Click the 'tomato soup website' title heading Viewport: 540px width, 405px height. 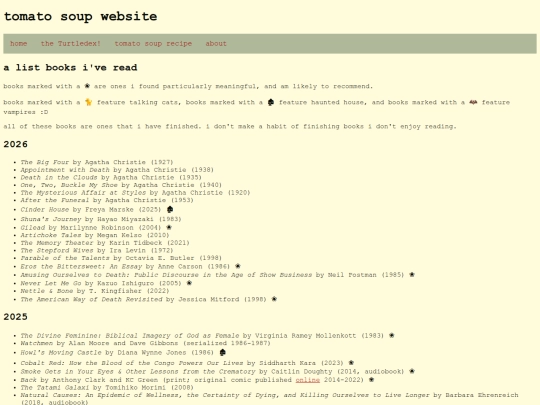(80, 17)
